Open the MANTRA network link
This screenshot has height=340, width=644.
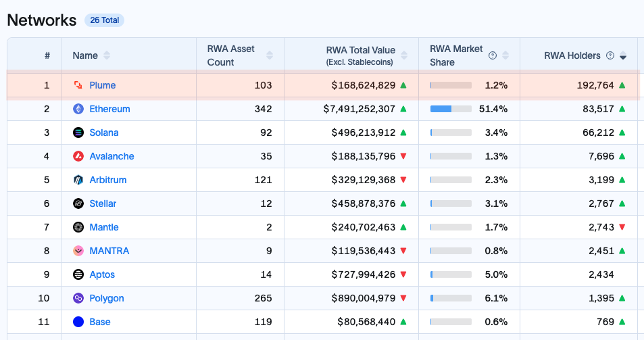109,251
